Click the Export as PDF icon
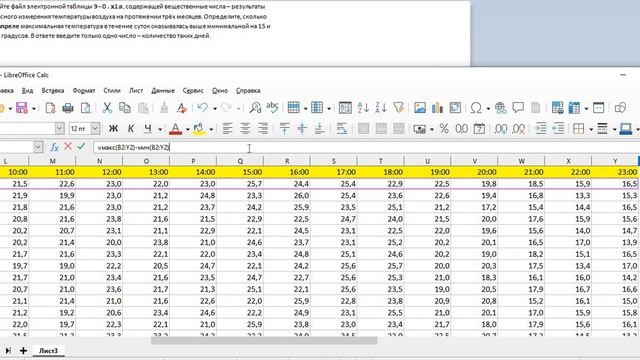This screenshot has width=640, height=360. 50,108
